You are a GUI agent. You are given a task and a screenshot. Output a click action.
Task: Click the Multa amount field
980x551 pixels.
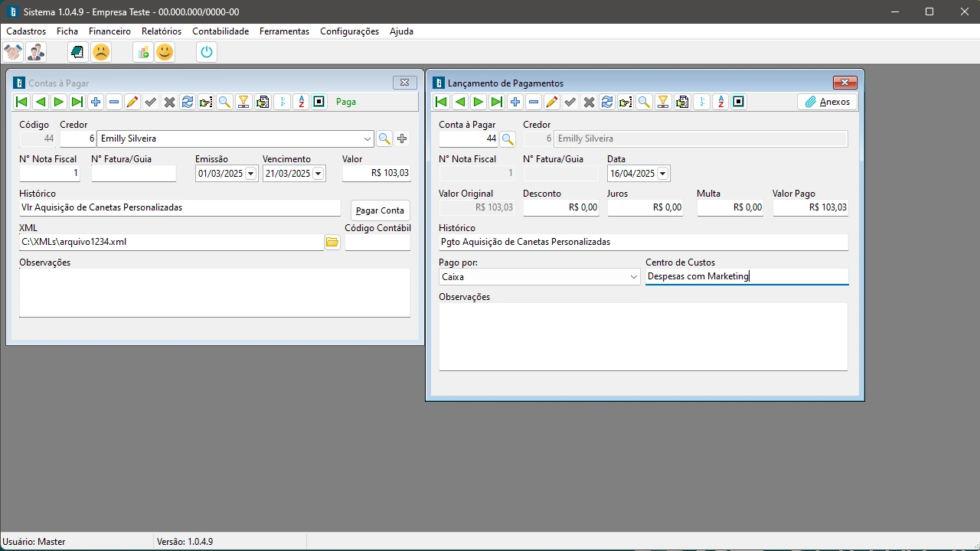730,207
